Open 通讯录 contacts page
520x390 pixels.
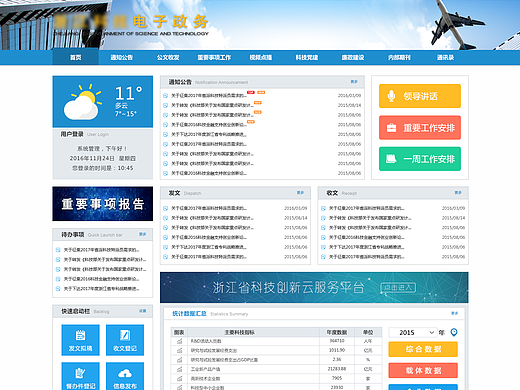445,57
